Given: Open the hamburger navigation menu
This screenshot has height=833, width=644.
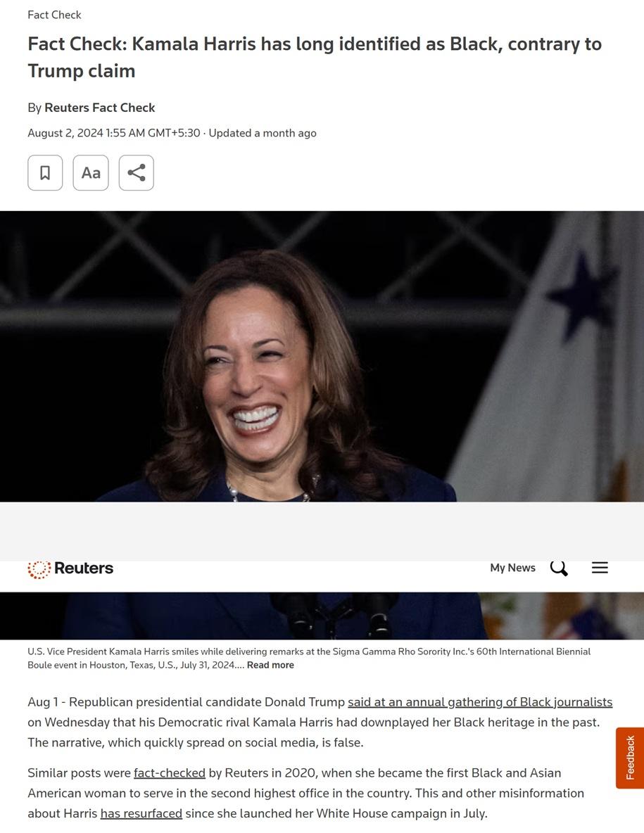Looking at the screenshot, I should tap(600, 568).
